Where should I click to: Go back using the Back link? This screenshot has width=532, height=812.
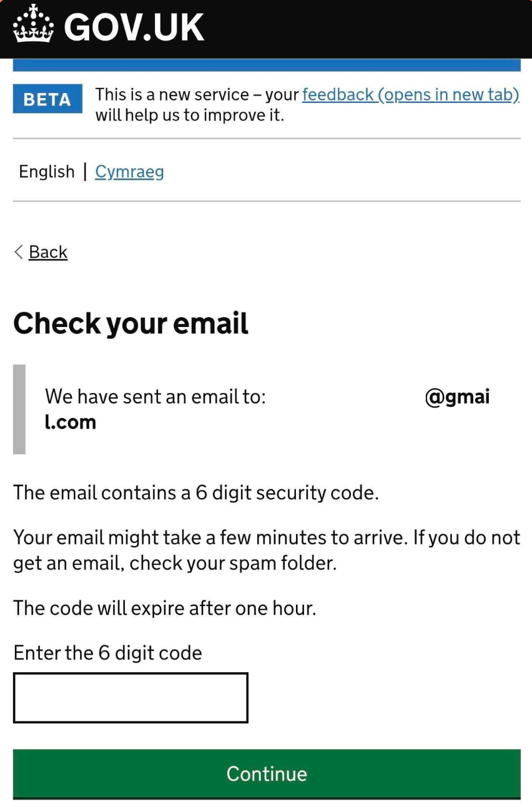pos(48,252)
